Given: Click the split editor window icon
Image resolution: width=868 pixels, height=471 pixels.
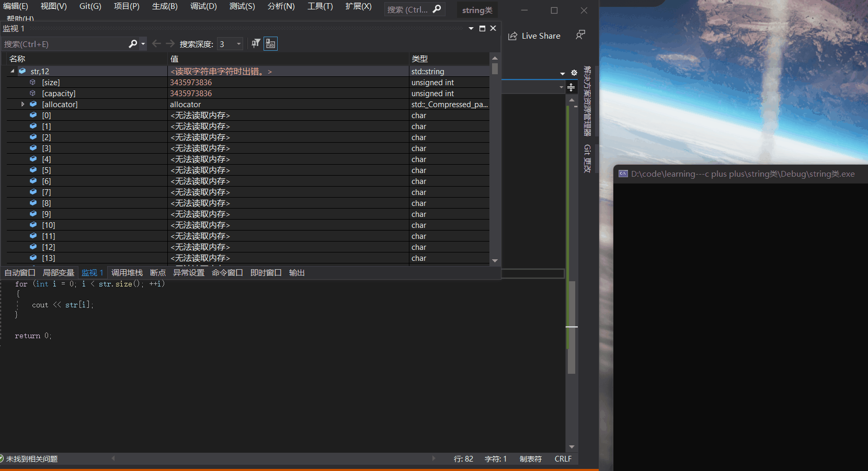Looking at the screenshot, I should point(571,87).
